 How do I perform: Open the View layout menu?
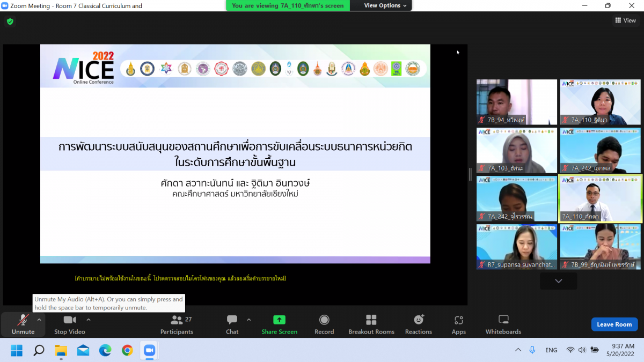[x=625, y=20]
